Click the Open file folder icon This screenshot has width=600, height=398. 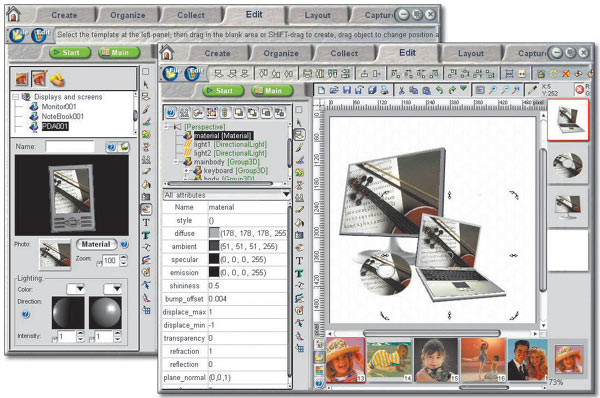click(334, 90)
